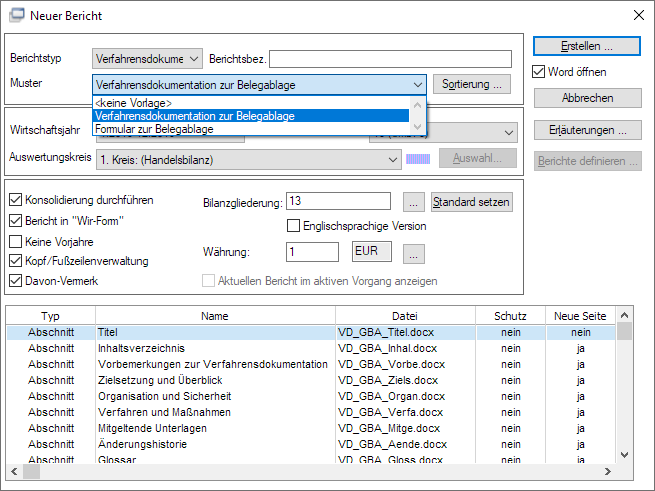Screen dimensions: 655x491
Task: Enable the Keine Vorjahre checkbox
Action: (x=15, y=242)
